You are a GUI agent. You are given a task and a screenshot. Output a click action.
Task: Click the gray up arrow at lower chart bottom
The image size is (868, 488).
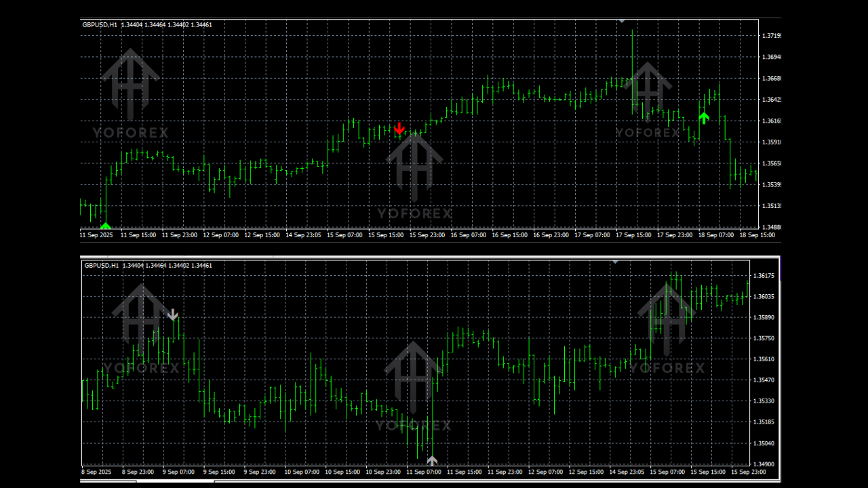[x=432, y=461]
